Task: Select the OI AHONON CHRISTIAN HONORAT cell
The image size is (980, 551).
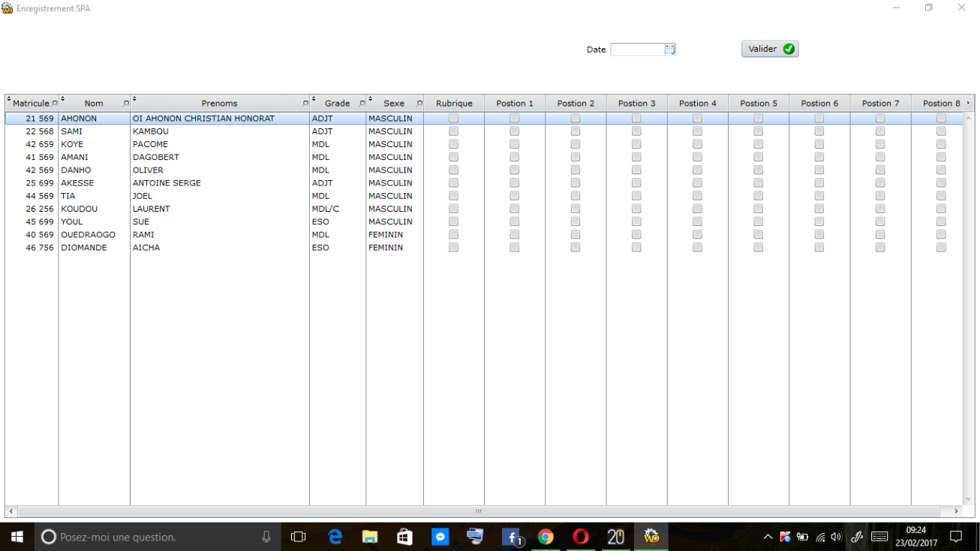Action: point(219,119)
